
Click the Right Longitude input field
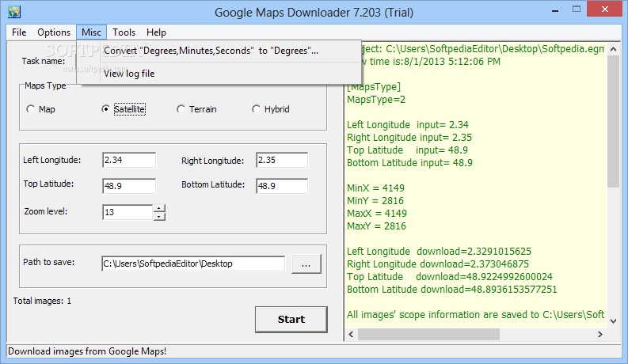(282, 160)
